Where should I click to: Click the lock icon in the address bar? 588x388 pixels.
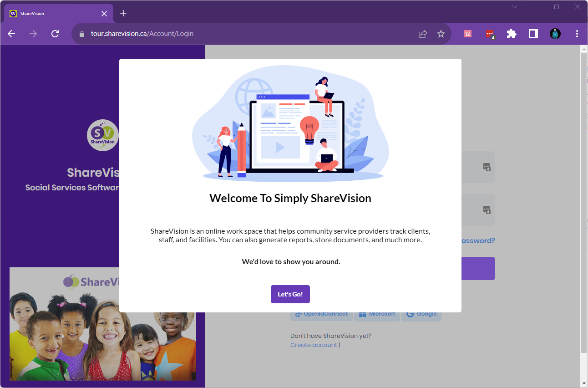[x=82, y=34]
